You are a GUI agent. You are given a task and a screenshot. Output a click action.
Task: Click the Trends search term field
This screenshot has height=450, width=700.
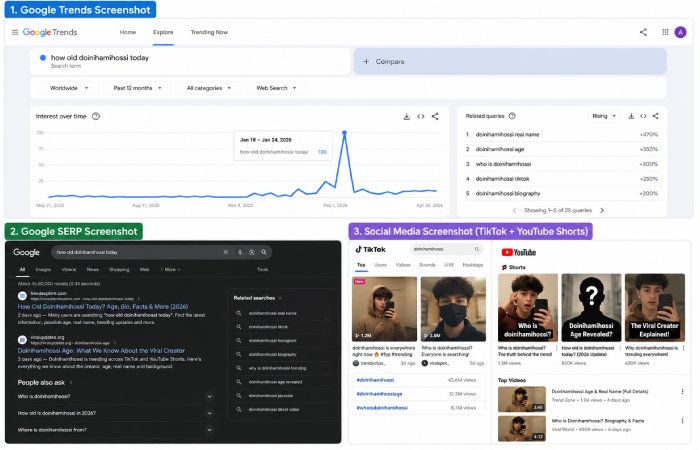tap(190, 61)
